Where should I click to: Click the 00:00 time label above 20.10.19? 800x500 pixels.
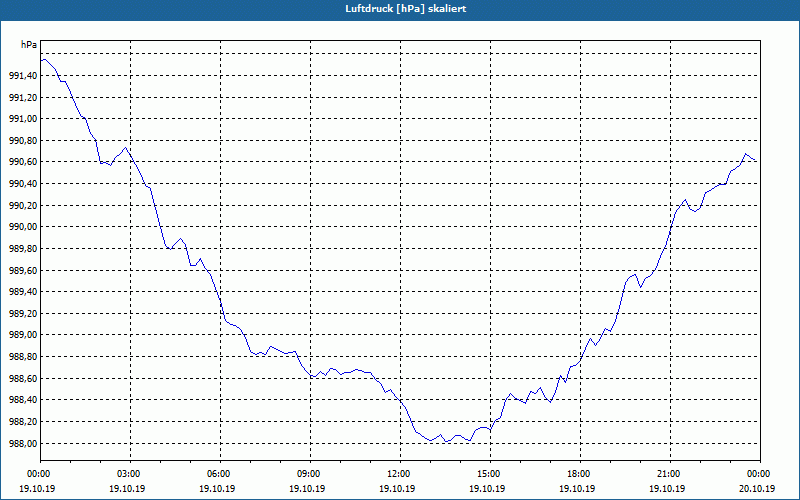point(760,474)
